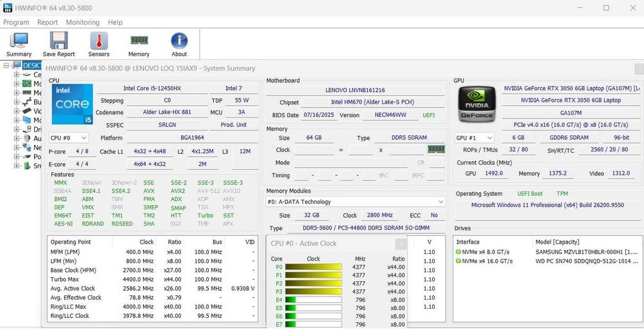This screenshot has width=644, height=332.
Task: Click the HWiNFO app icon in title bar
Action: [x=7, y=8]
